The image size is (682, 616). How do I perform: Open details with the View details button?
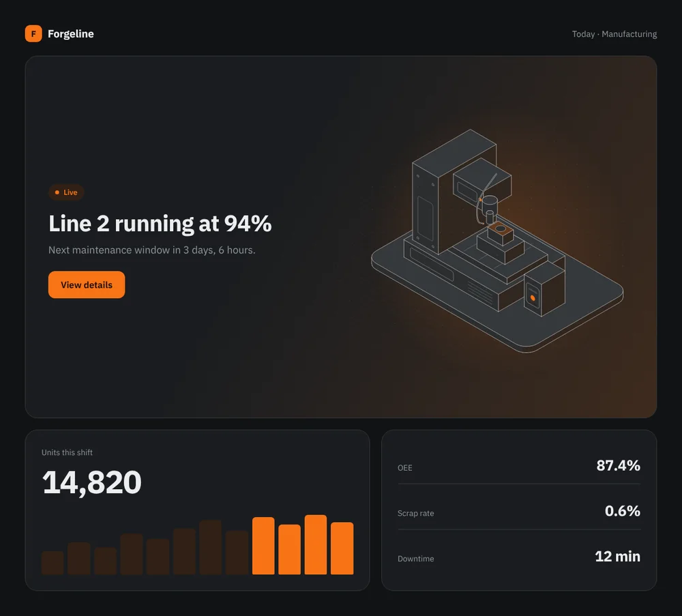87,284
